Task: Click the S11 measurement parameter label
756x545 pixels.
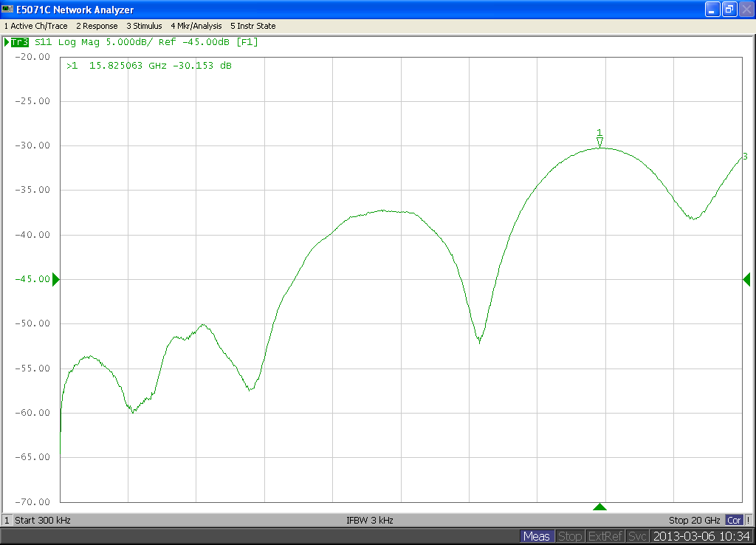Action: coord(43,42)
